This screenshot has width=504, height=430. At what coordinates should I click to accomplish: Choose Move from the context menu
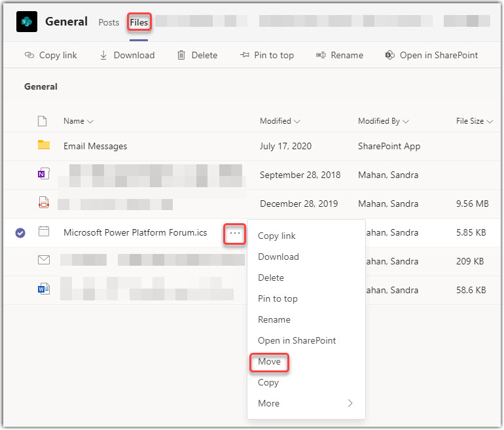click(269, 361)
